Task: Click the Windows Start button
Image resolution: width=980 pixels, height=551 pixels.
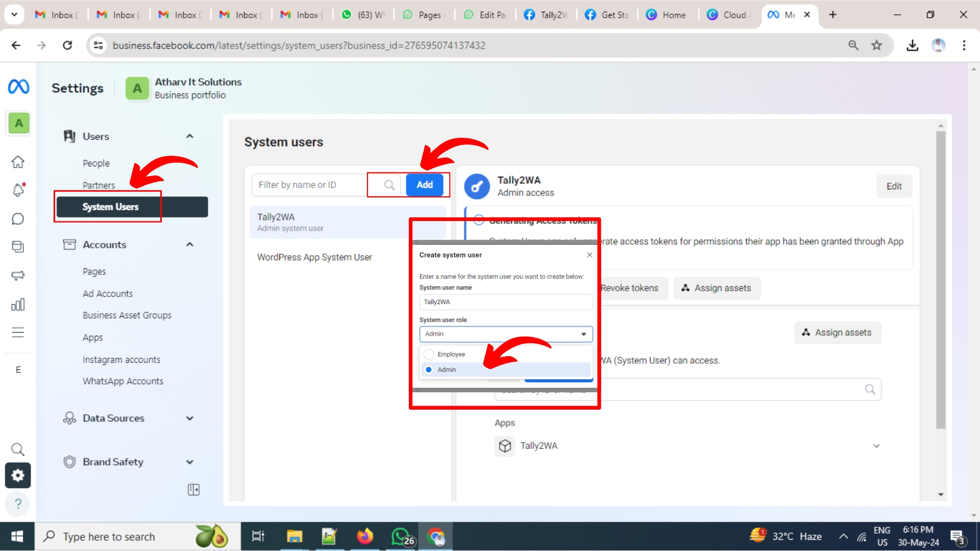Action: point(17,537)
